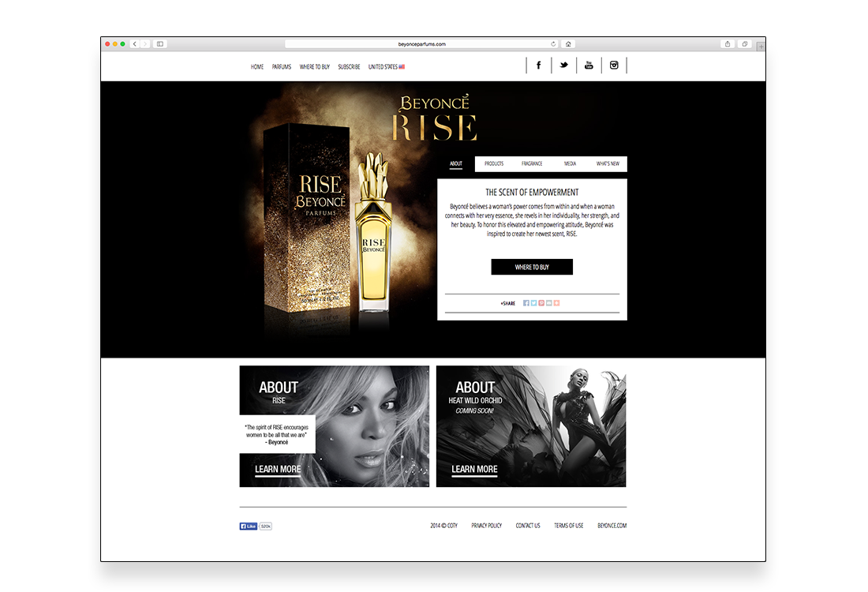Open the YouTube icon in the header

[x=589, y=66]
